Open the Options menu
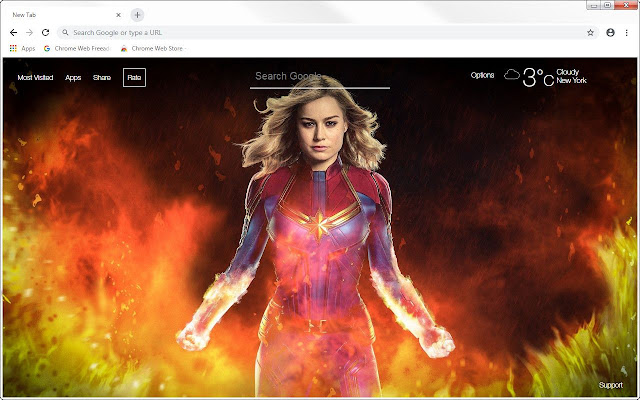Image resolution: width=640 pixels, height=400 pixels. tap(482, 75)
